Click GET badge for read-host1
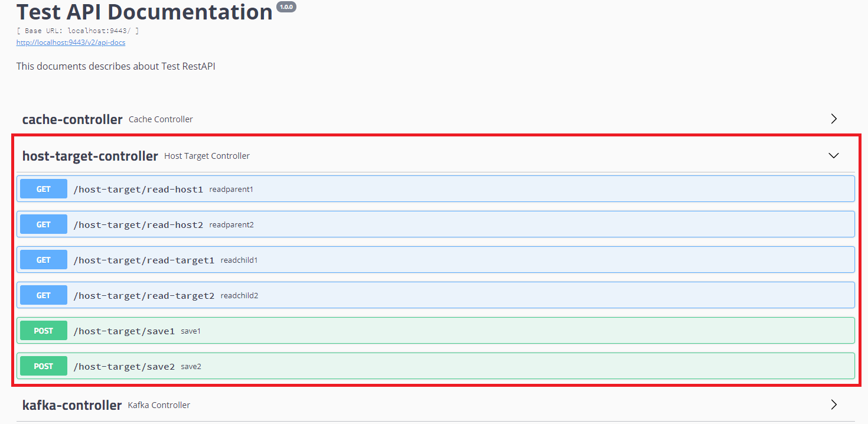Image resolution: width=868 pixels, height=424 pixels. [x=44, y=189]
